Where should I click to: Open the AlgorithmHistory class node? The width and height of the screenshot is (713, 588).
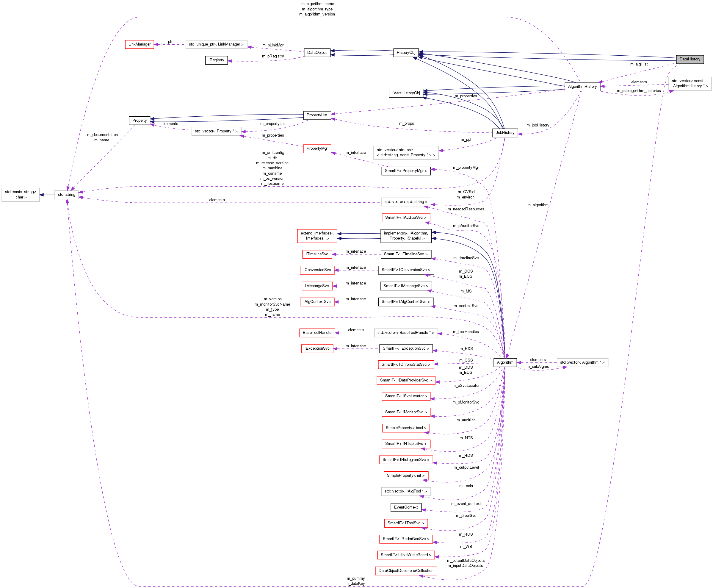point(583,86)
